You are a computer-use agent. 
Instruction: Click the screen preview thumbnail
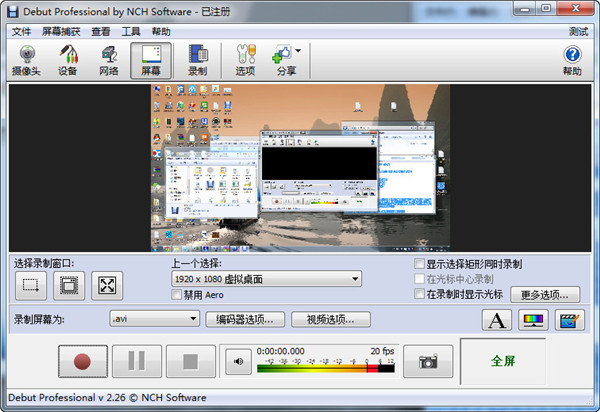(300, 168)
